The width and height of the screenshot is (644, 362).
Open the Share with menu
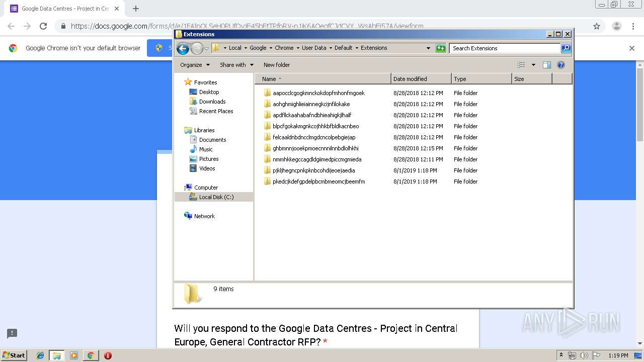tap(236, 65)
